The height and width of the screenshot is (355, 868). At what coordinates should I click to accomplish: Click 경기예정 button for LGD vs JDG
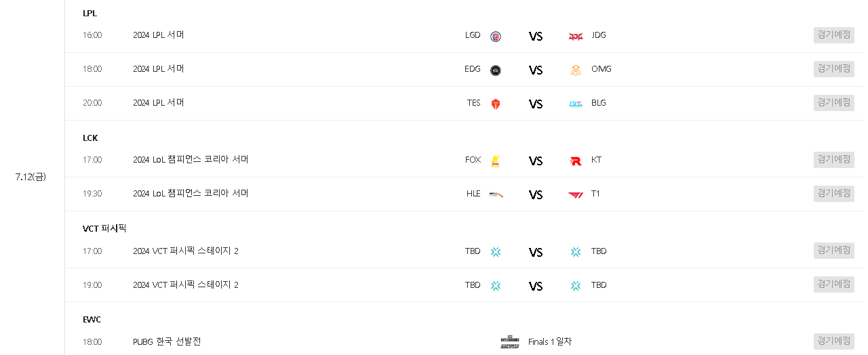pyautogui.click(x=834, y=35)
